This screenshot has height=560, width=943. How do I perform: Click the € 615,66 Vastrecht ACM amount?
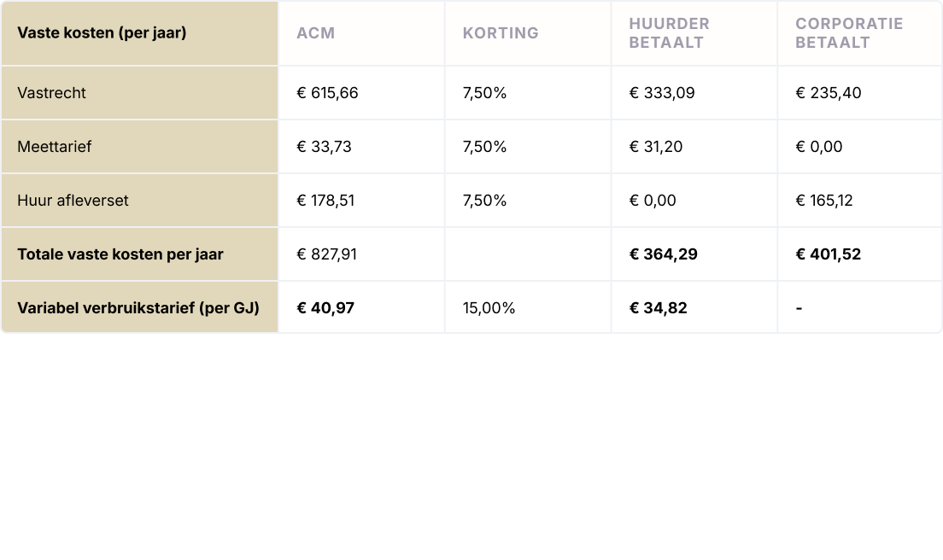(x=327, y=93)
